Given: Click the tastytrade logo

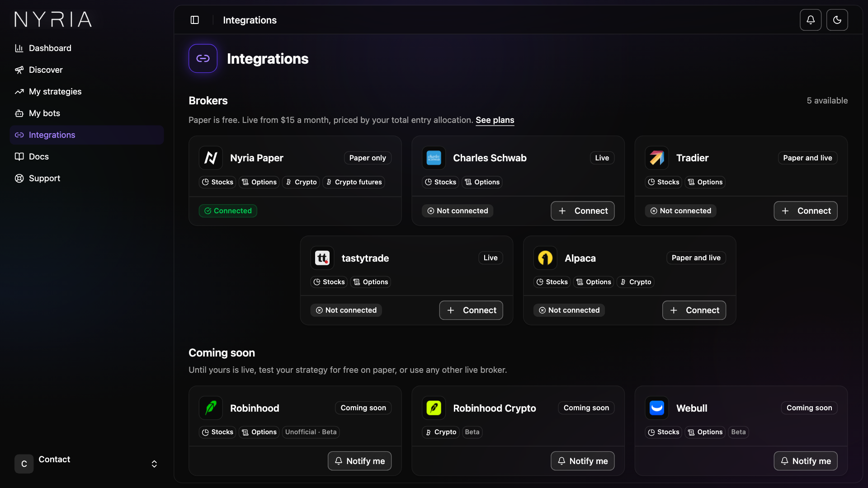Looking at the screenshot, I should click(x=322, y=258).
